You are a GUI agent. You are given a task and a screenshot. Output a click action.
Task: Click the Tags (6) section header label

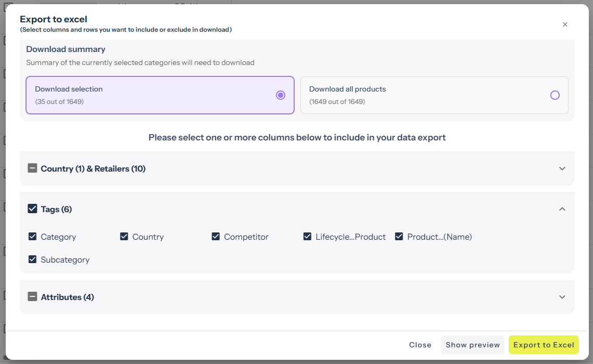[x=56, y=209]
